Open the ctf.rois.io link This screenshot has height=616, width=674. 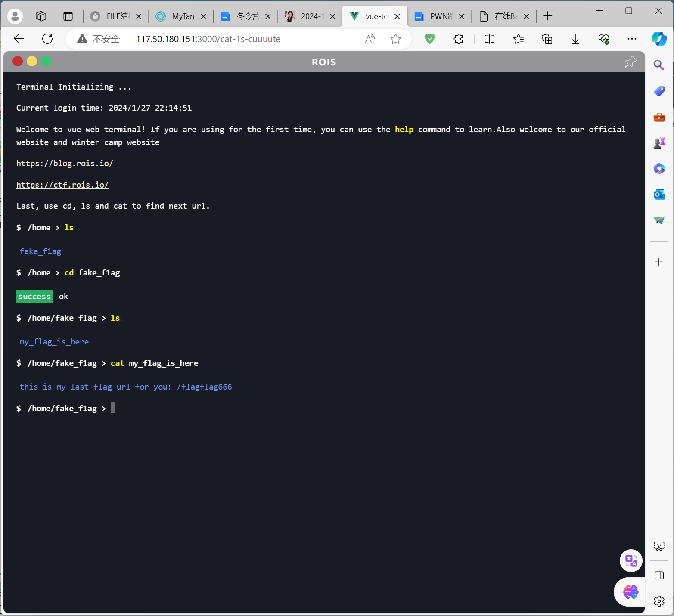click(62, 185)
